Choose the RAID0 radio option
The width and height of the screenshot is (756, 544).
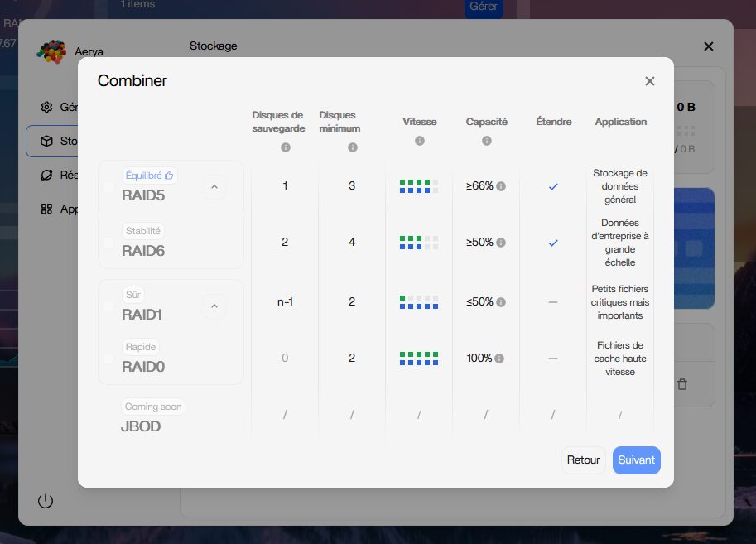tap(108, 359)
